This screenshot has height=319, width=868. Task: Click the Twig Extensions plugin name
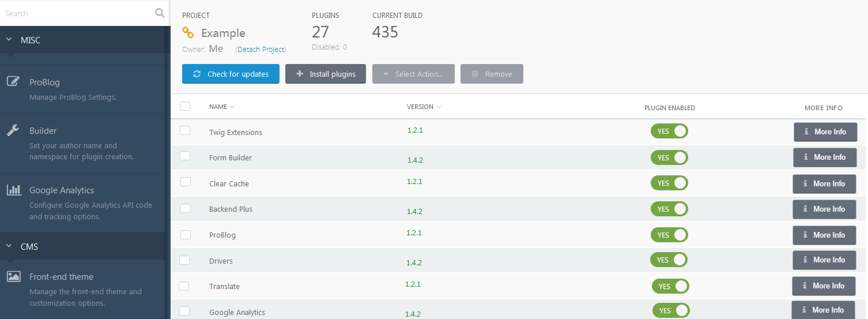[236, 132]
